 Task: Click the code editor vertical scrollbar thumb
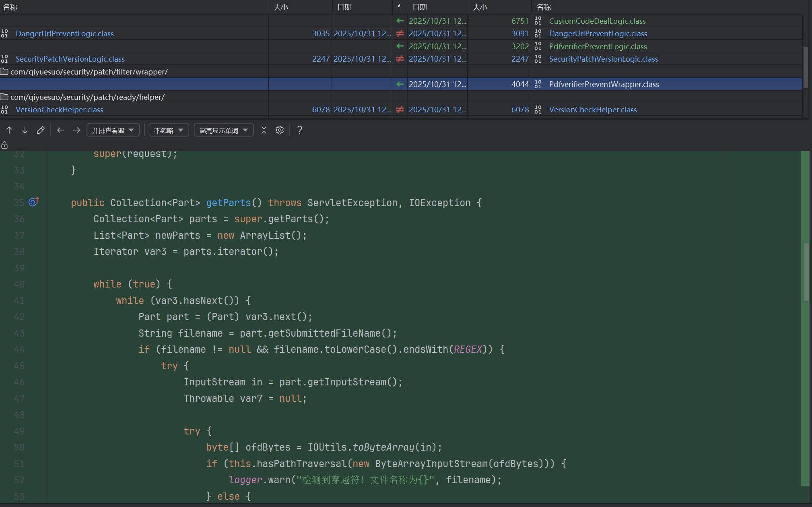pyautogui.click(x=806, y=272)
